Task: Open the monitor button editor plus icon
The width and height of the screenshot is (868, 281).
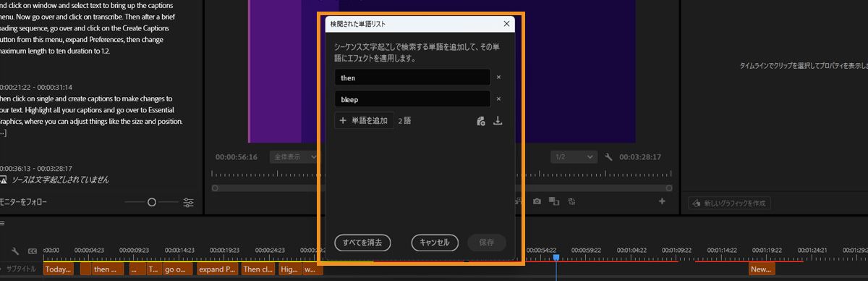Action: tap(661, 201)
